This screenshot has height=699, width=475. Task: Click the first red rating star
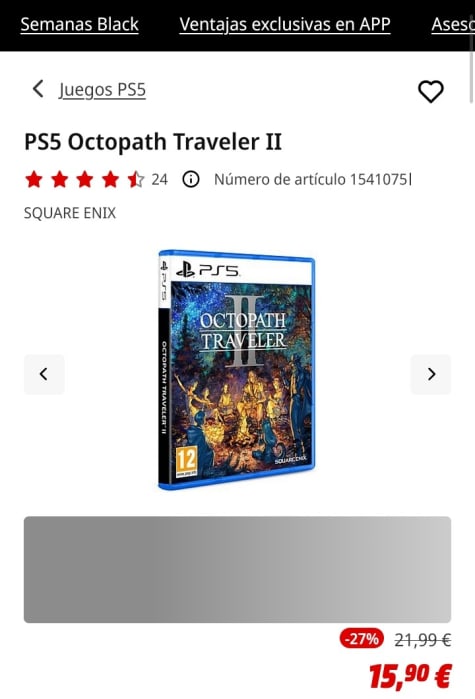[34, 180]
